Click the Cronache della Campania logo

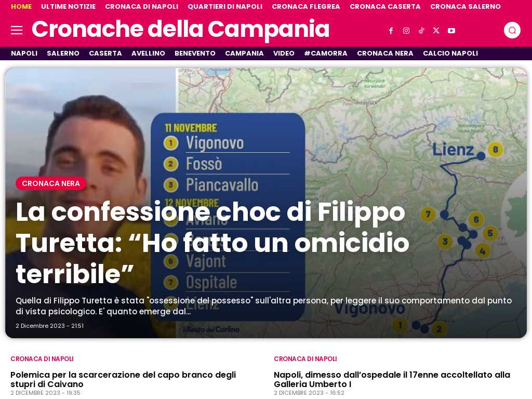click(x=180, y=29)
